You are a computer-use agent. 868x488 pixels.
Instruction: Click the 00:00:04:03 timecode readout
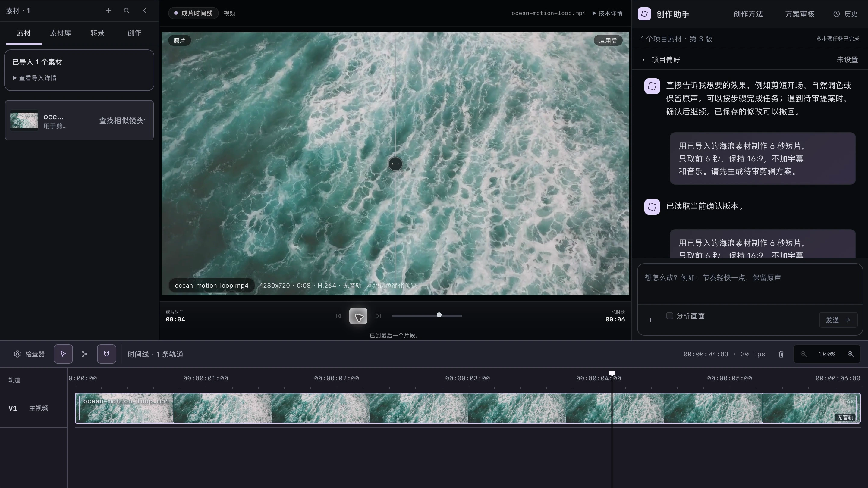[706, 354]
